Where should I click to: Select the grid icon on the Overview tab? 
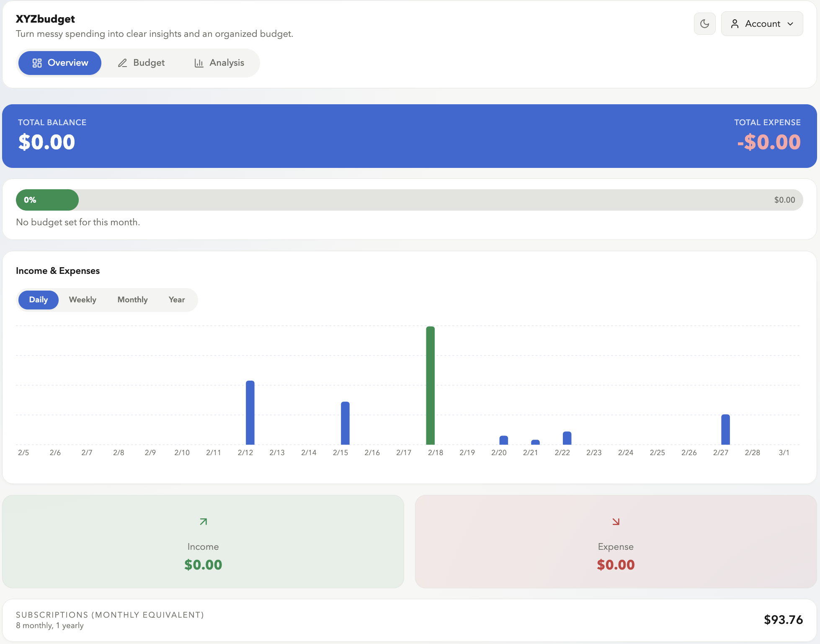37,63
